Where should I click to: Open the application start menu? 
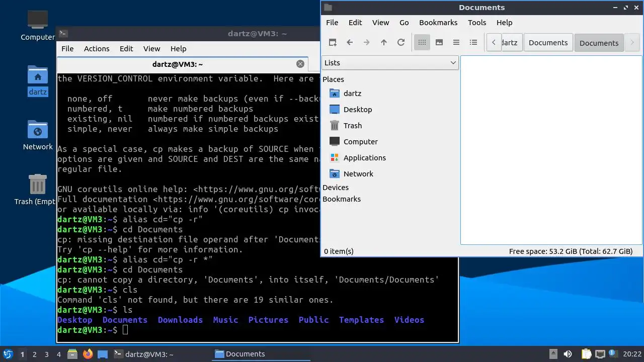tap(8, 354)
